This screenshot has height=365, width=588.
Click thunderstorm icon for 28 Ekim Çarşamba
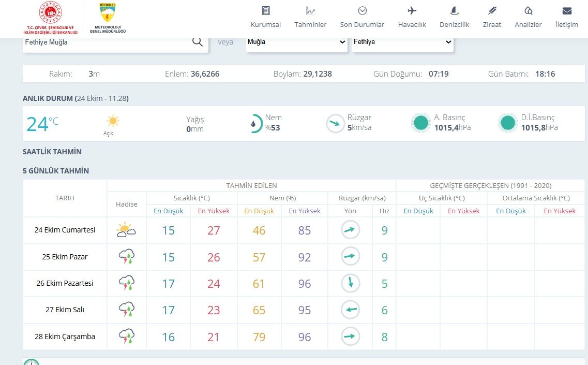(126, 336)
